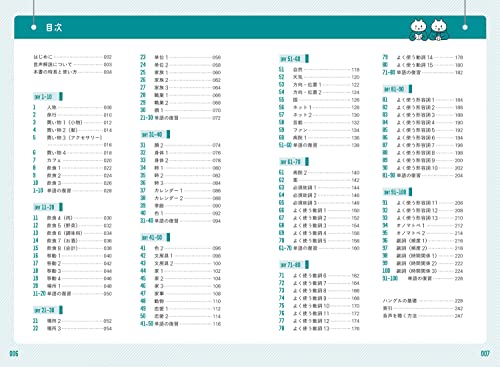Click entry 16 移動 1, page 040
Image resolution: width=500 pixels, height=367 pixels.
(x=72, y=256)
